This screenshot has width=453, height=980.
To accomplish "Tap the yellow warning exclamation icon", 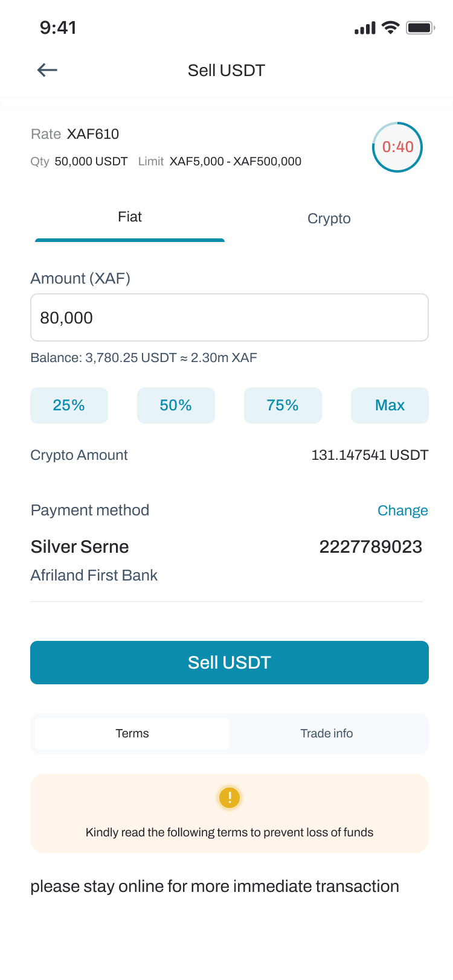I will tap(230, 797).
